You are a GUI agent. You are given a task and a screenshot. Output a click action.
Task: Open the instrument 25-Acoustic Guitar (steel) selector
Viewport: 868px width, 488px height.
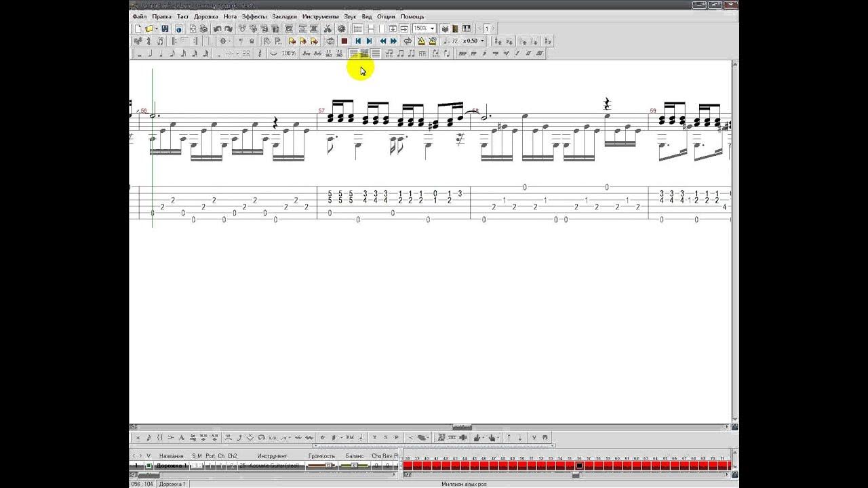point(271,466)
